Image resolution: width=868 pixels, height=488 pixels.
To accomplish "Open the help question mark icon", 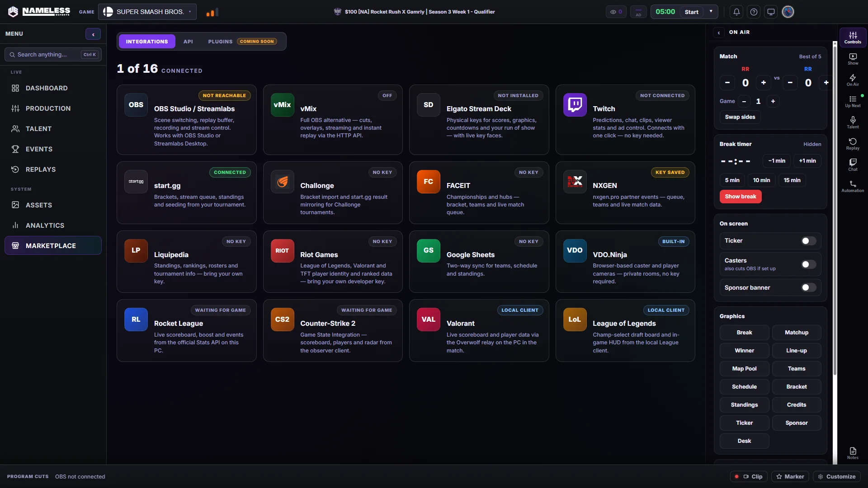I will pyautogui.click(x=754, y=12).
